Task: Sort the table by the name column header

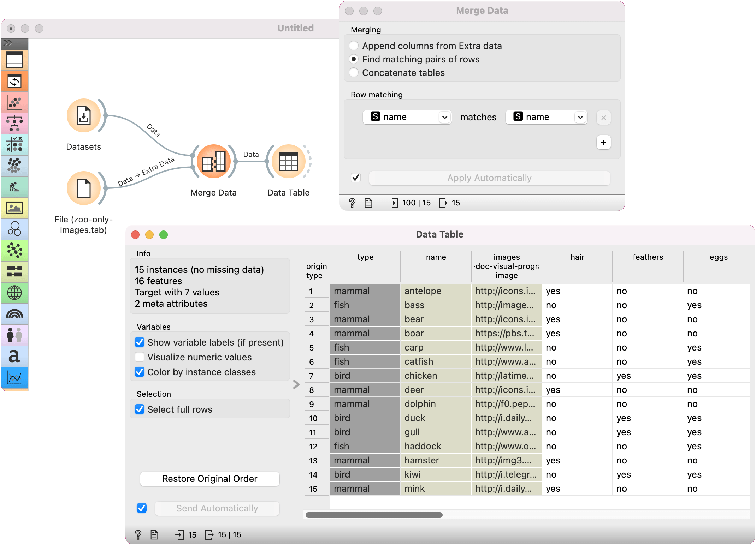Action: 436,257
